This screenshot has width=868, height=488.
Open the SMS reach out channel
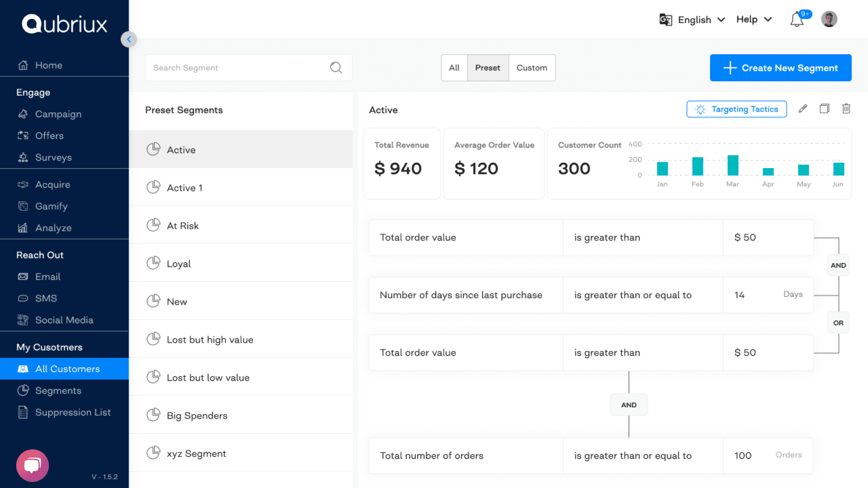pos(46,298)
